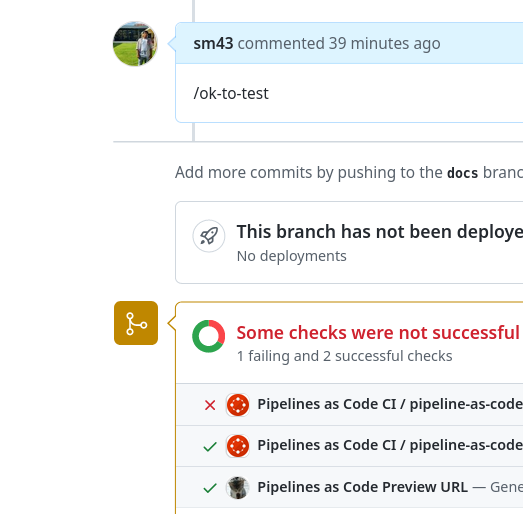Screen dimensions: 523x514
Task: Open the Pipelines as Code Preview URL check
Action: pyautogui.click(x=363, y=487)
